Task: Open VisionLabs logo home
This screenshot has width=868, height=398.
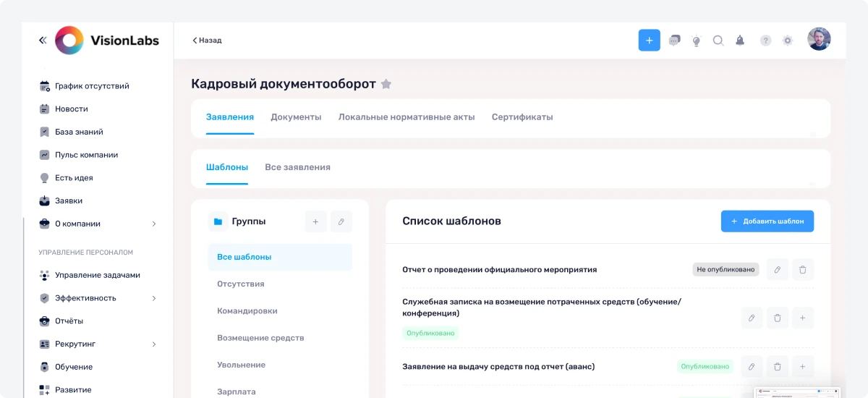Action: pos(107,41)
